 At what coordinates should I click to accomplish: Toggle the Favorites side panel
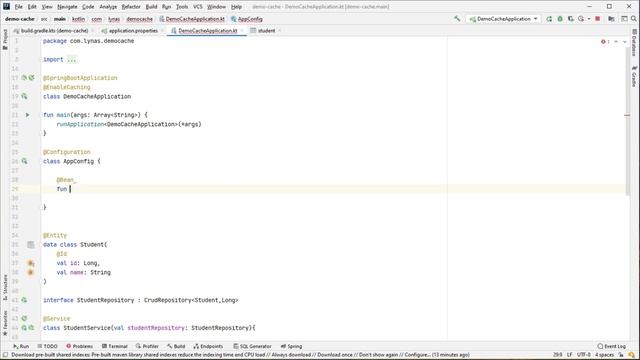[x=5, y=323]
